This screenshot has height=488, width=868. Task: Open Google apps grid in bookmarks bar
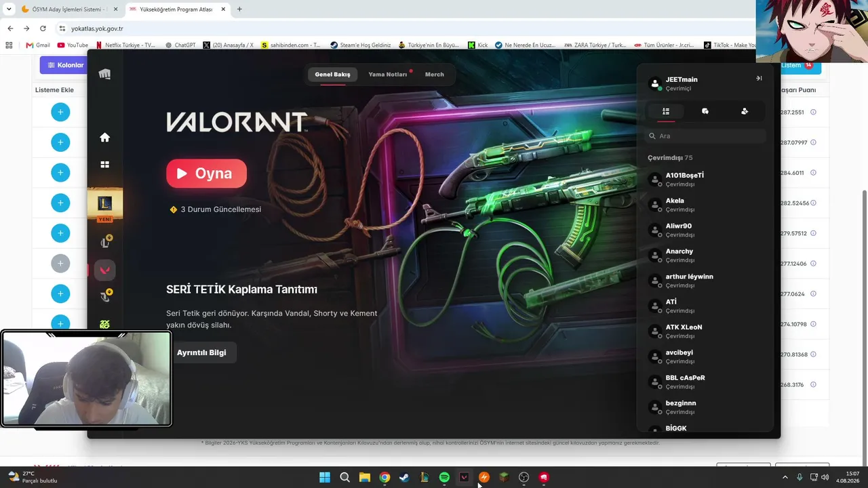tap(9, 45)
